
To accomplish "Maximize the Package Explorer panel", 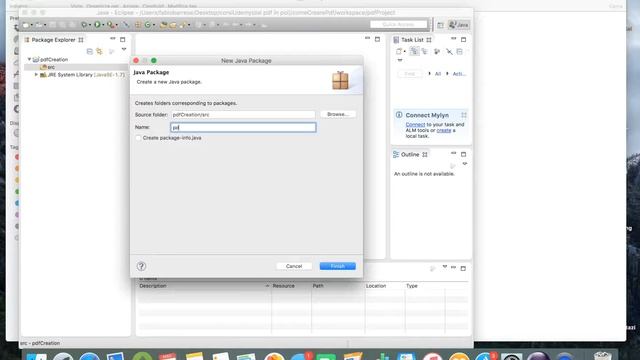I will click(x=122, y=40).
